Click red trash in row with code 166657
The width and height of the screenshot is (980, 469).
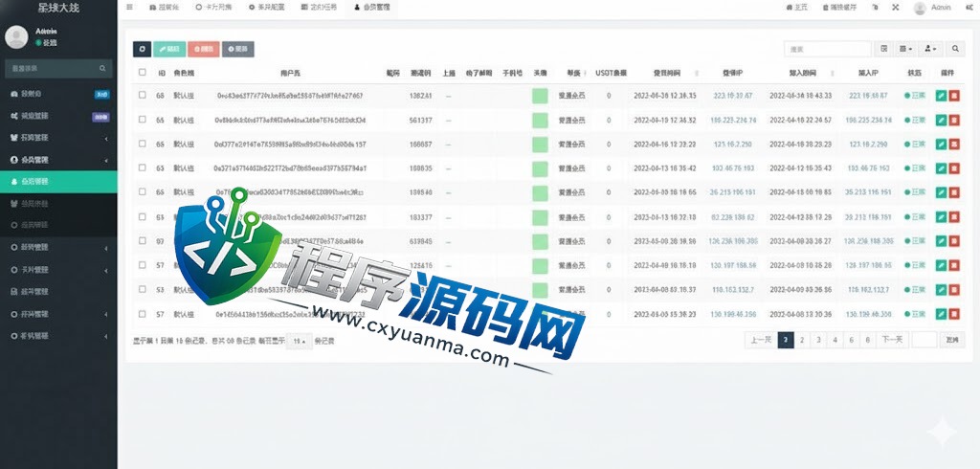(x=954, y=145)
